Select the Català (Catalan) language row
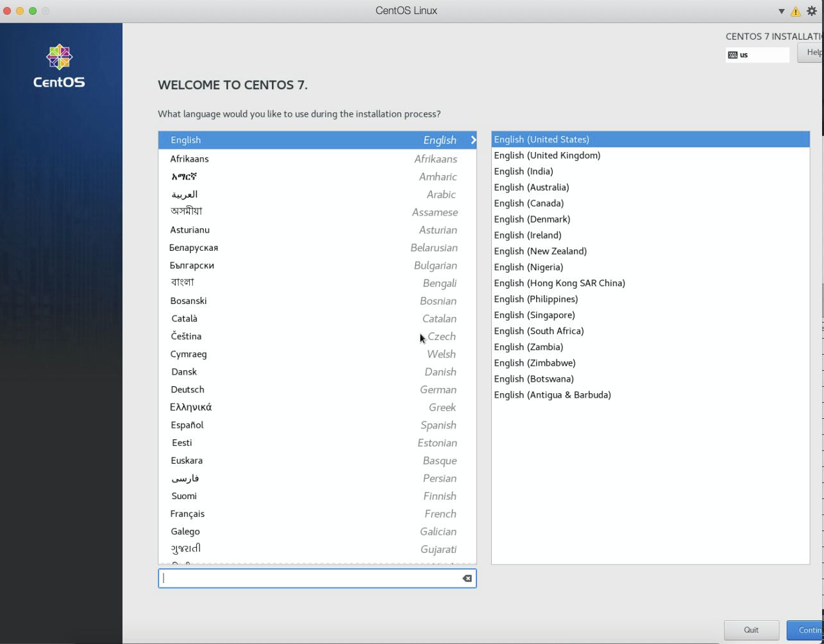This screenshot has width=824, height=644. (x=317, y=319)
